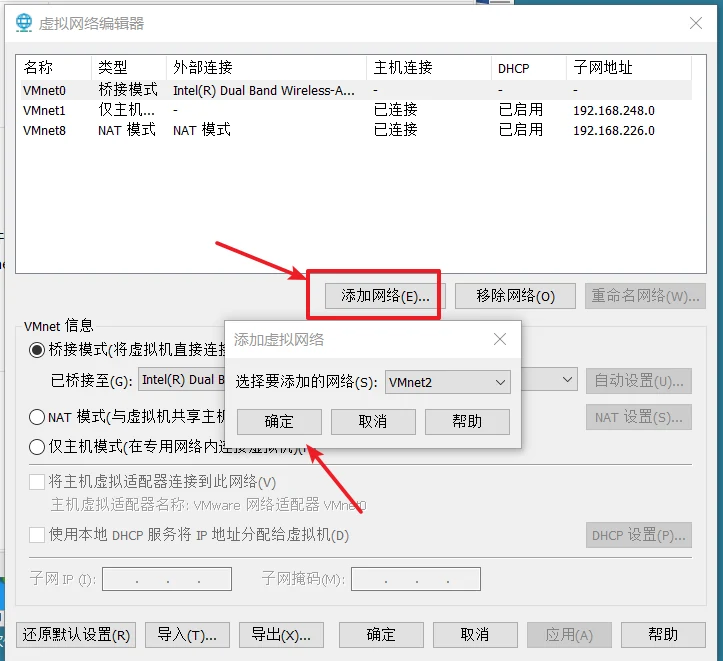
Task: Toggle 将主机虚拟适配器连接到此网络 checkbox
Action: click(37, 482)
